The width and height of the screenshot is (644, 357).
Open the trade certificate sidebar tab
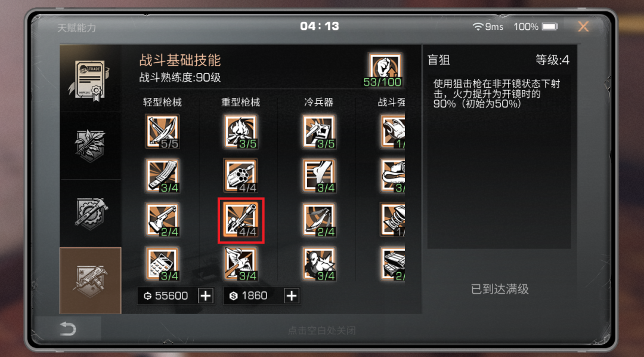(x=91, y=79)
